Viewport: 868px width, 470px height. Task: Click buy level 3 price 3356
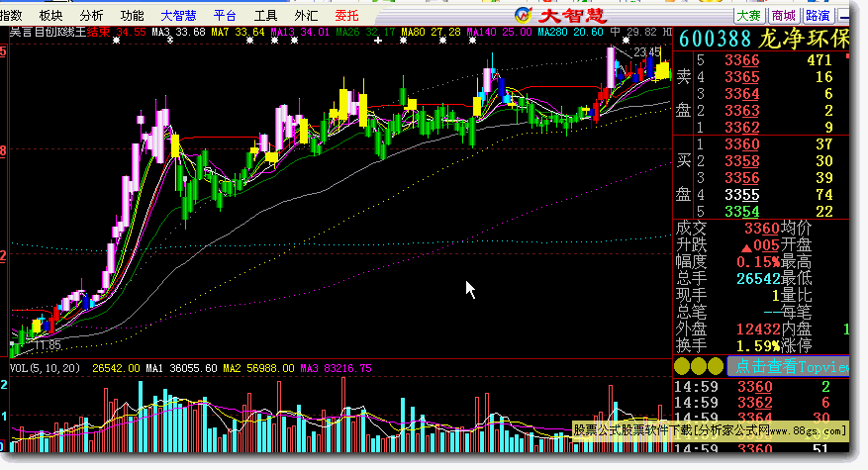741,178
